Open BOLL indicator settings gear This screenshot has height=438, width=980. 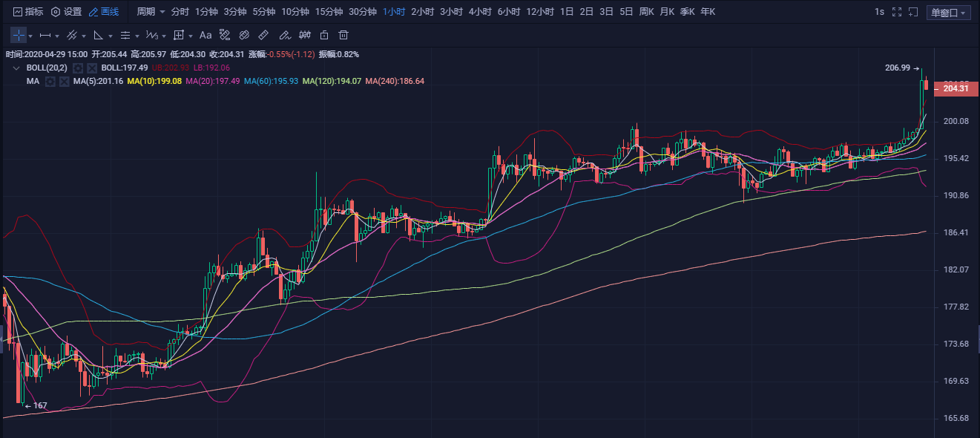(77, 68)
